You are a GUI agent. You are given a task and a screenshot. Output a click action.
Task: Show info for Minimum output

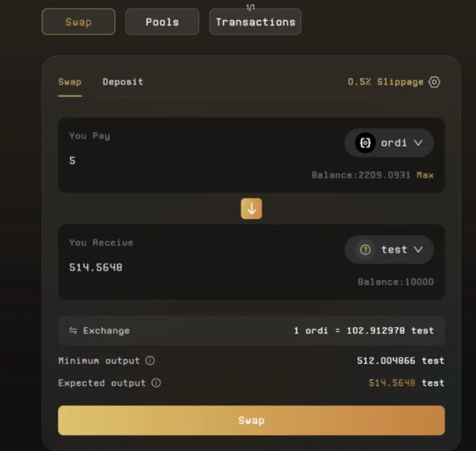150,360
